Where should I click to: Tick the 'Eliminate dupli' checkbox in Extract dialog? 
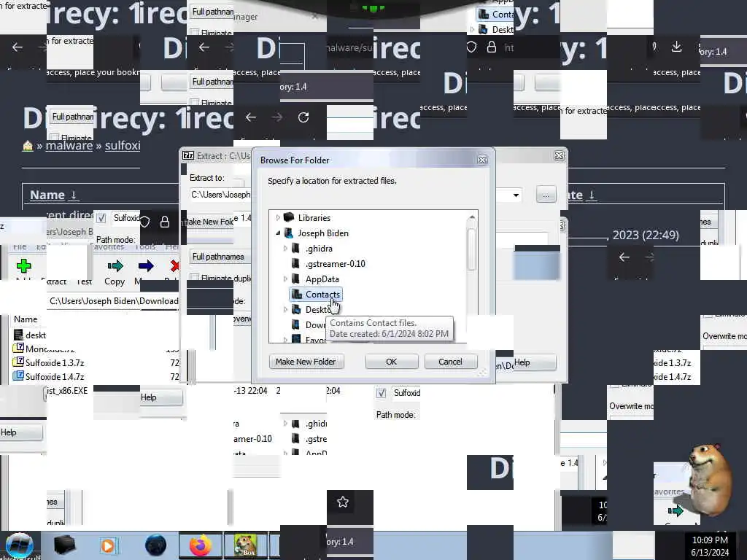pyautogui.click(x=194, y=278)
